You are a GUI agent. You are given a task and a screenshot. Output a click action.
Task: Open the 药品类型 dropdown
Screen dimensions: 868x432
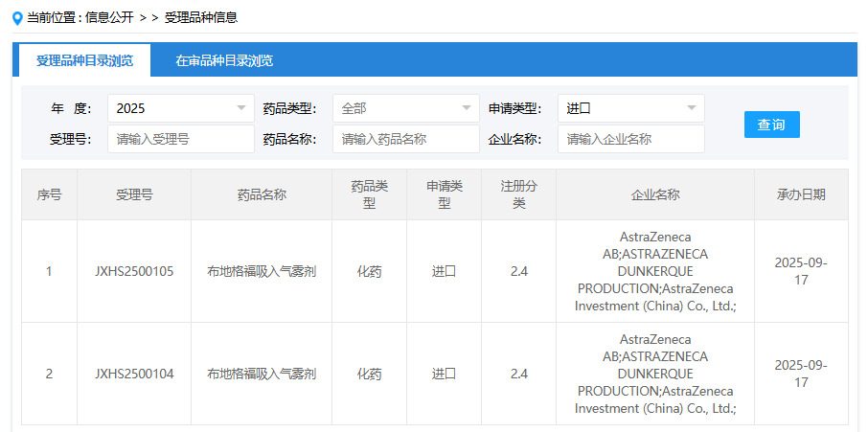pyautogui.click(x=405, y=108)
